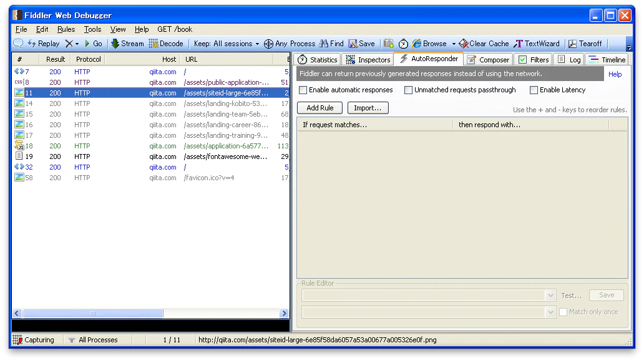Screen dimensions: 644x361
Task: Click the timer stopwatch icon
Action: pyautogui.click(x=403, y=44)
